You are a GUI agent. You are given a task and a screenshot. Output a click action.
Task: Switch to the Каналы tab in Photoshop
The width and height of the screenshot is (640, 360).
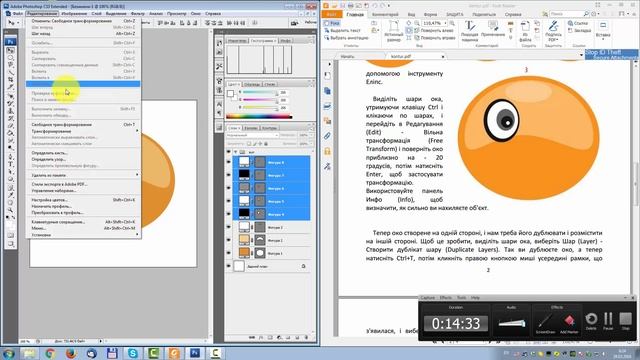251,128
